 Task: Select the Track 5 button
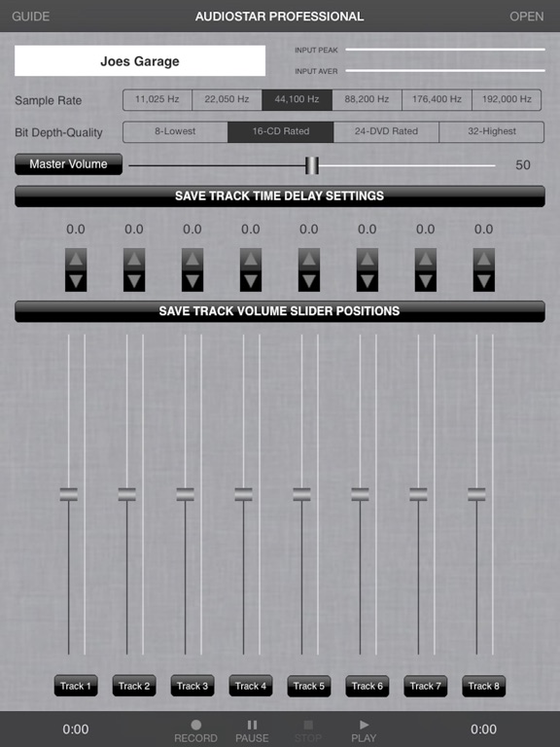pyautogui.click(x=309, y=686)
